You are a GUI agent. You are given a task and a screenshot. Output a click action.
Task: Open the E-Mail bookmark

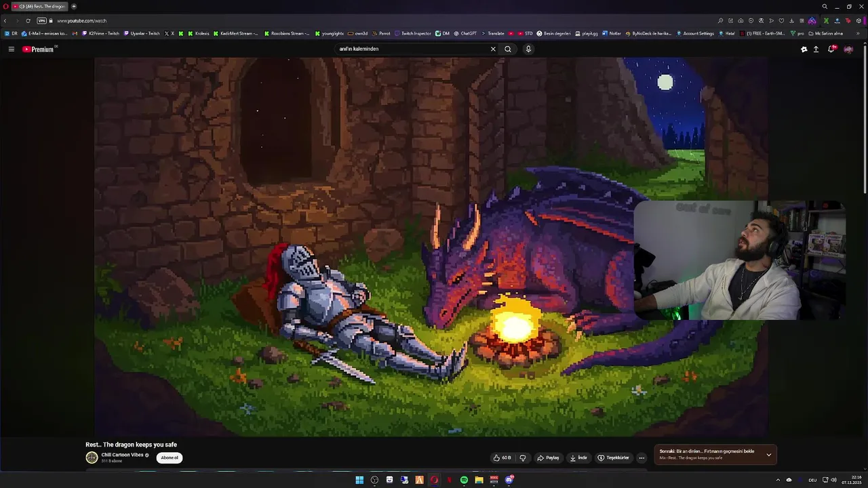pos(44,33)
